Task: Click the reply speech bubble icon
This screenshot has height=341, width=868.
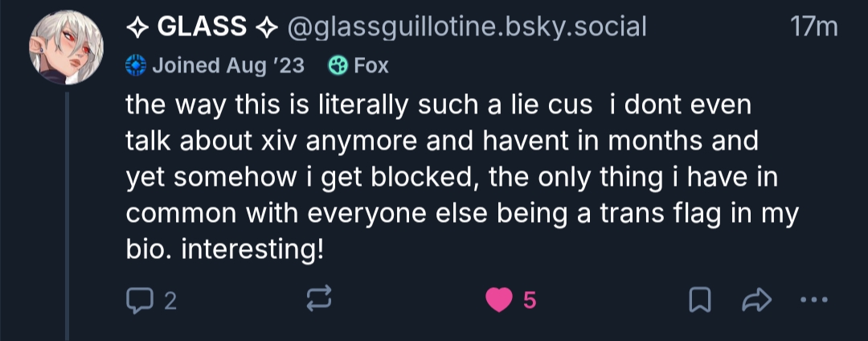Action: click(x=139, y=301)
